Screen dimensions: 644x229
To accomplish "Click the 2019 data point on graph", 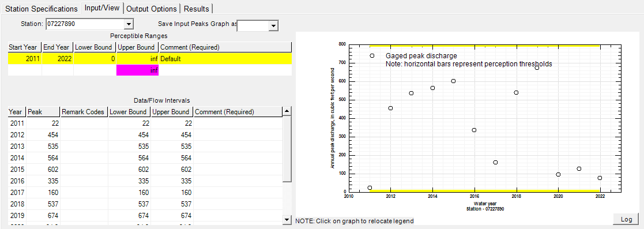I will (x=537, y=67).
